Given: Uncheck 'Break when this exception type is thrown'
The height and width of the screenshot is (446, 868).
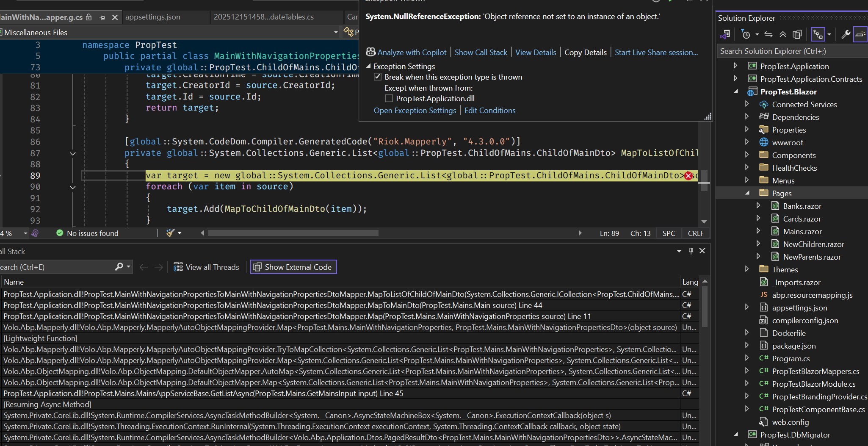Looking at the screenshot, I should pos(378,77).
